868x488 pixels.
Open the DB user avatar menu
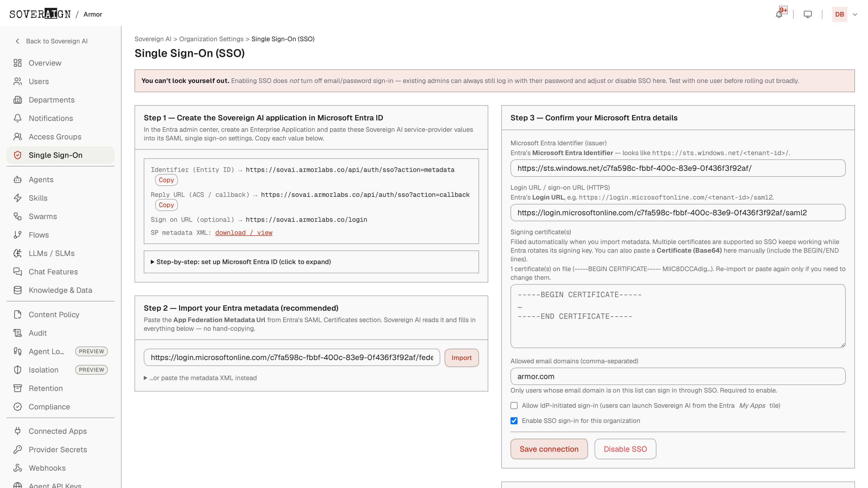(x=839, y=14)
